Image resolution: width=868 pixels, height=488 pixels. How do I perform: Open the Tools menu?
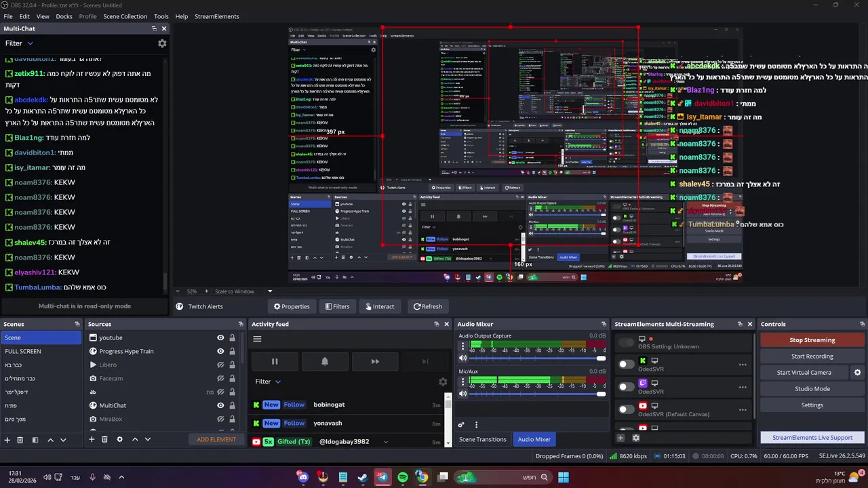click(161, 16)
